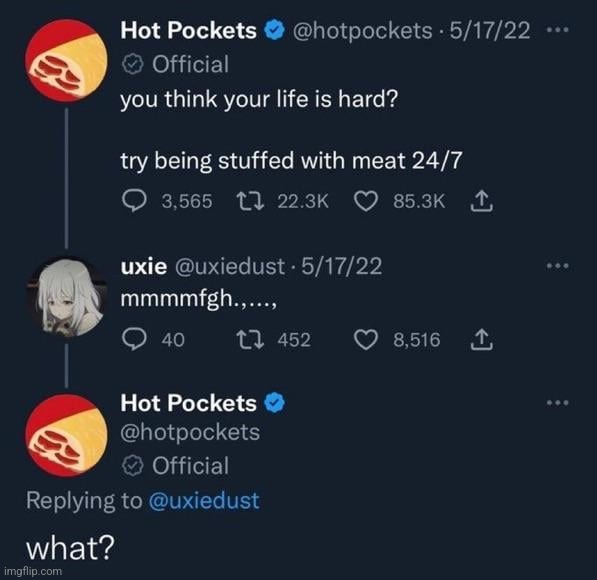This screenshot has width=597, height=580.
Task: Open more options on first Hot Pockets tweet
Action: pyautogui.click(x=557, y=30)
